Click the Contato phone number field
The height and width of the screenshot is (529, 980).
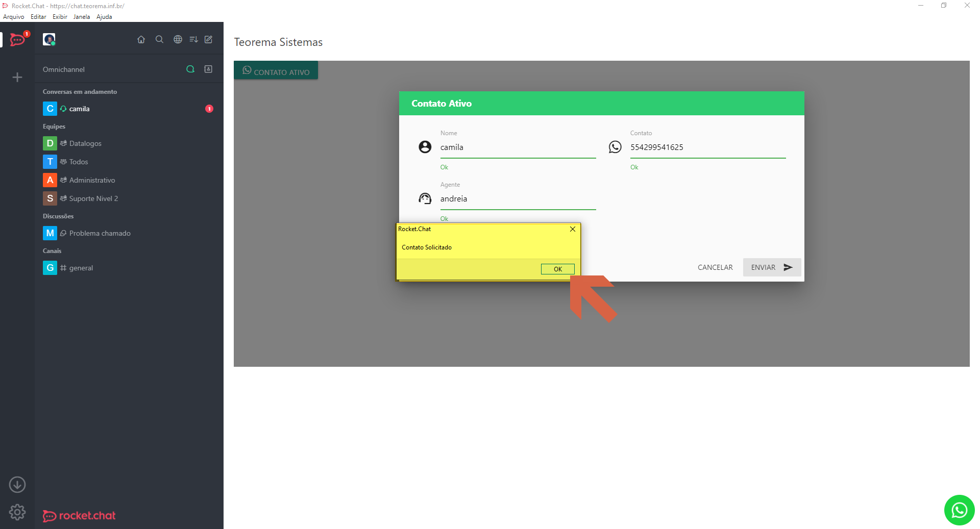pos(708,147)
